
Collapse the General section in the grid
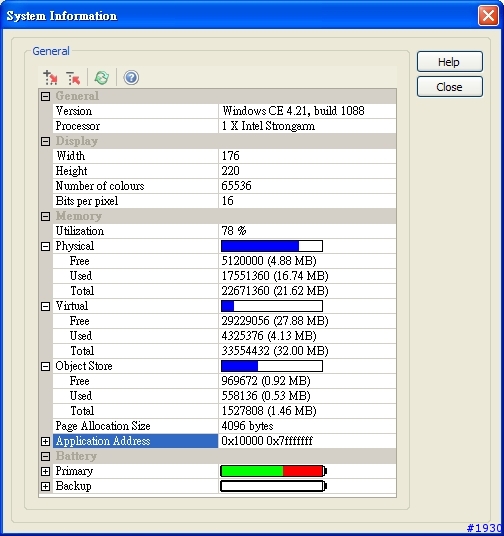tap(45, 96)
